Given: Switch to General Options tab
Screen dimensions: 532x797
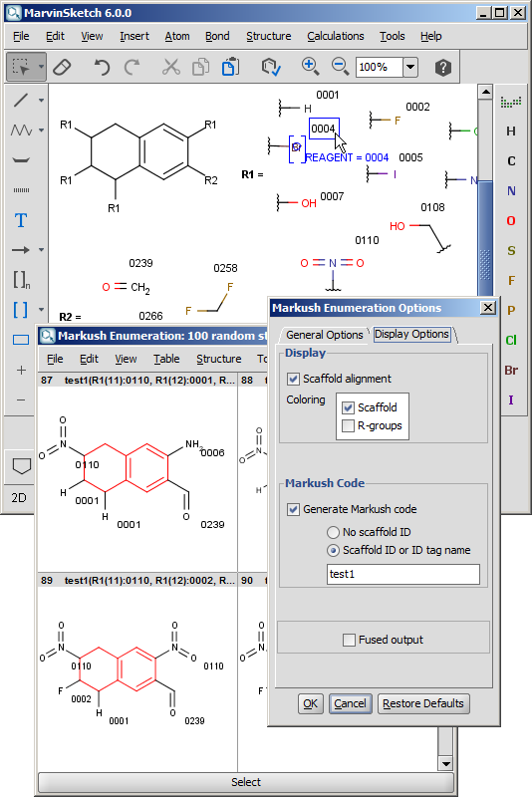Looking at the screenshot, I should point(324,335).
